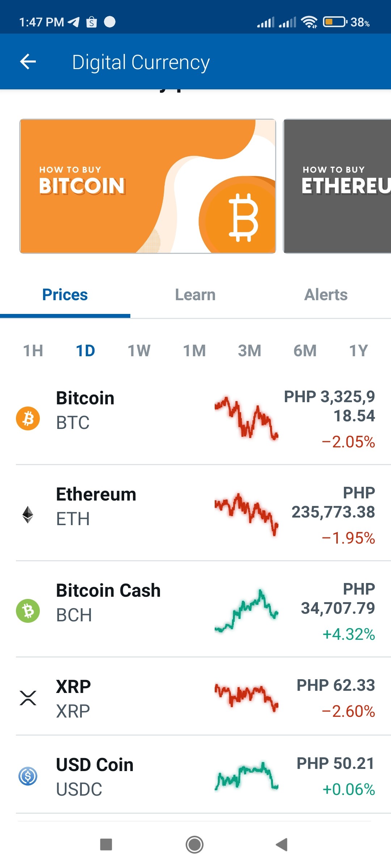Screen dimensions: 391x868
Task: Tap Android back triangle button
Action: [282, 845]
